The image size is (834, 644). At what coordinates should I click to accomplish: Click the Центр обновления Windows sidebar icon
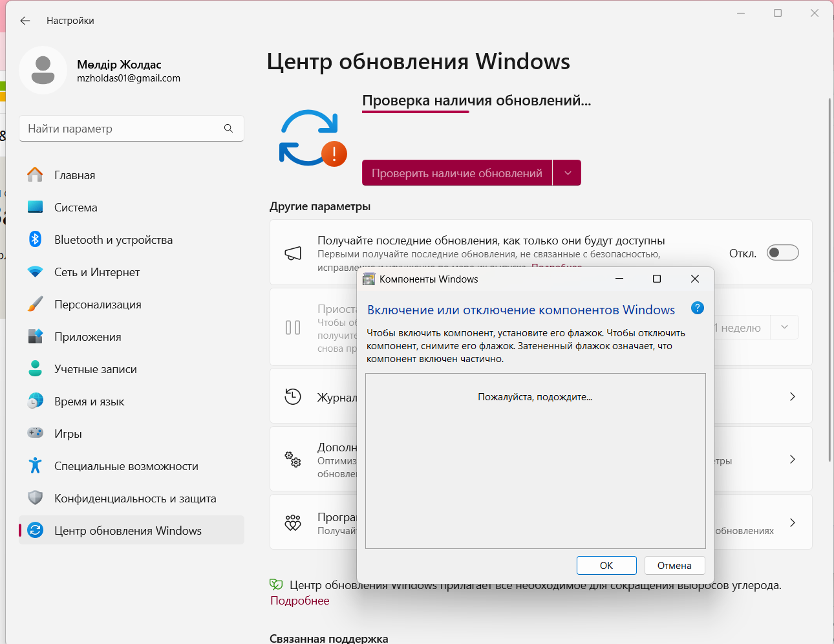pyautogui.click(x=36, y=530)
